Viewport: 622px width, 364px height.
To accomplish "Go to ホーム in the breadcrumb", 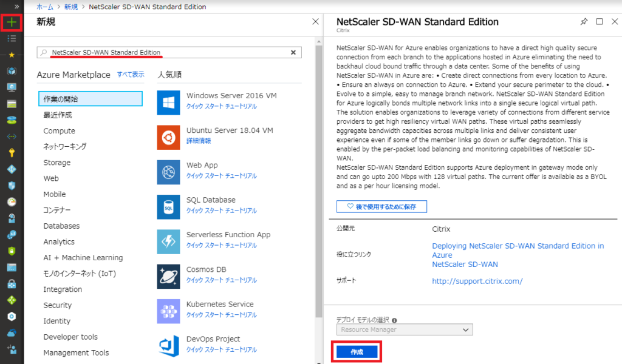I will 44,7.
